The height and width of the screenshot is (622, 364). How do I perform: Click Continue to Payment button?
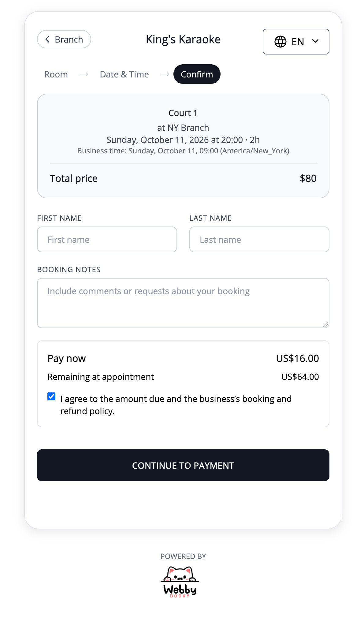click(x=183, y=465)
